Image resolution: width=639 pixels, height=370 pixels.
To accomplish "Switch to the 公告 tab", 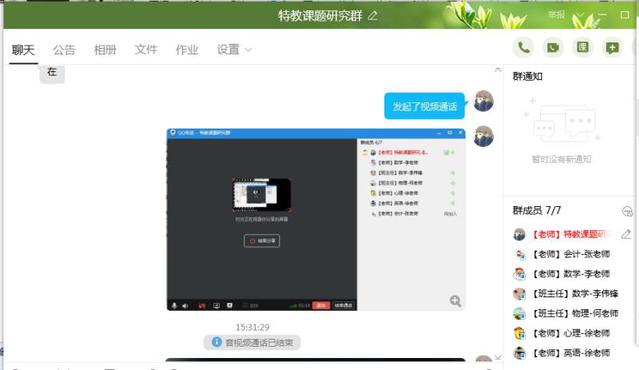I will click(x=64, y=50).
